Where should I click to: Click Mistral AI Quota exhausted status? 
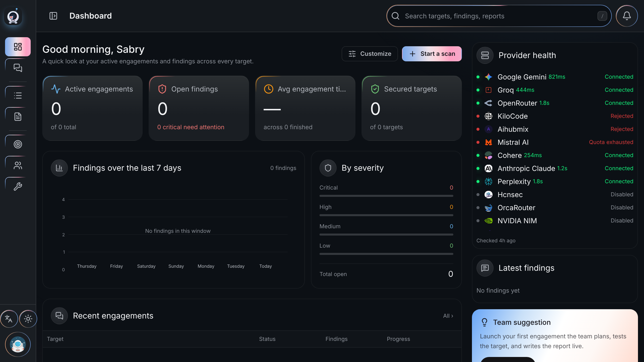pyautogui.click(x=611, y=142)
